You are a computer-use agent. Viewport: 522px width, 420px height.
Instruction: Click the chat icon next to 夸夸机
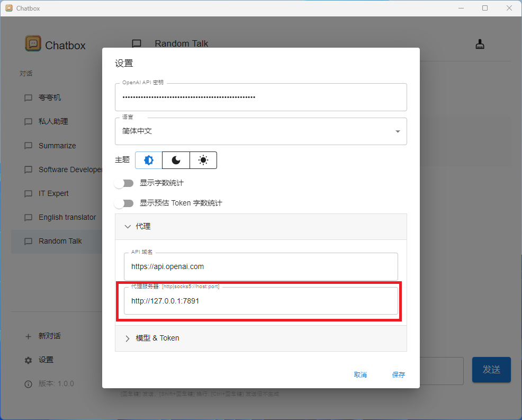click(28, 98)
